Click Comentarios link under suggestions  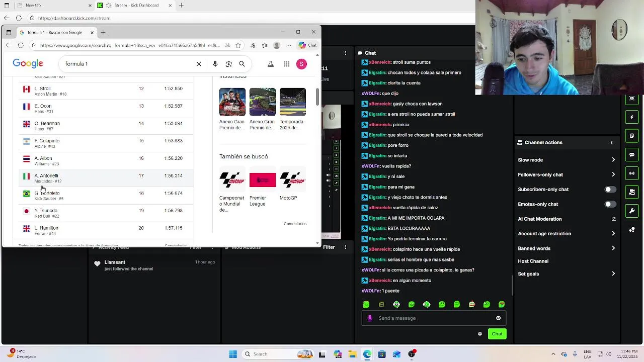(295, 224)
